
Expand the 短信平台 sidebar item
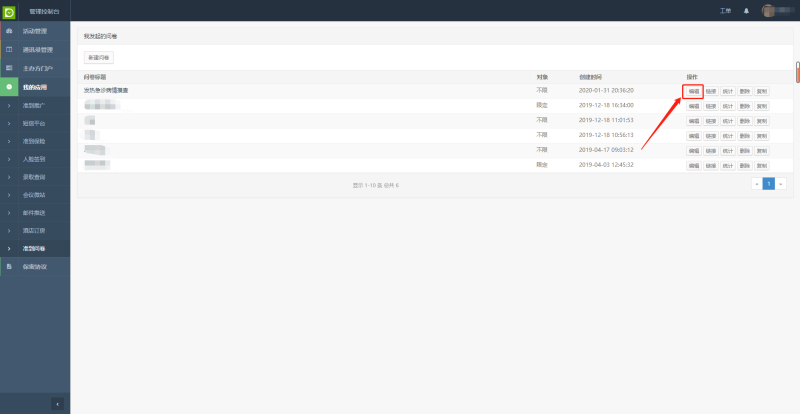point(34,123)
